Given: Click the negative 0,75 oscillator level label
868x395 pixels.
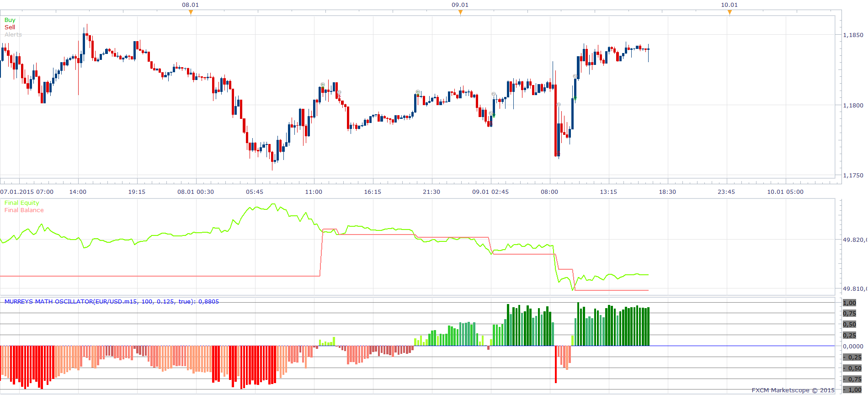Looking at the screenshot, I should 852,379.
